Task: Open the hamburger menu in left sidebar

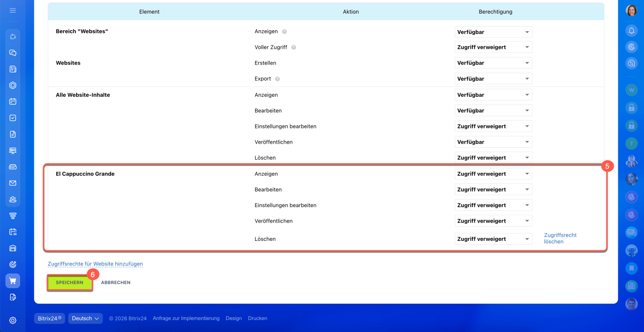Action: point(13,10)
